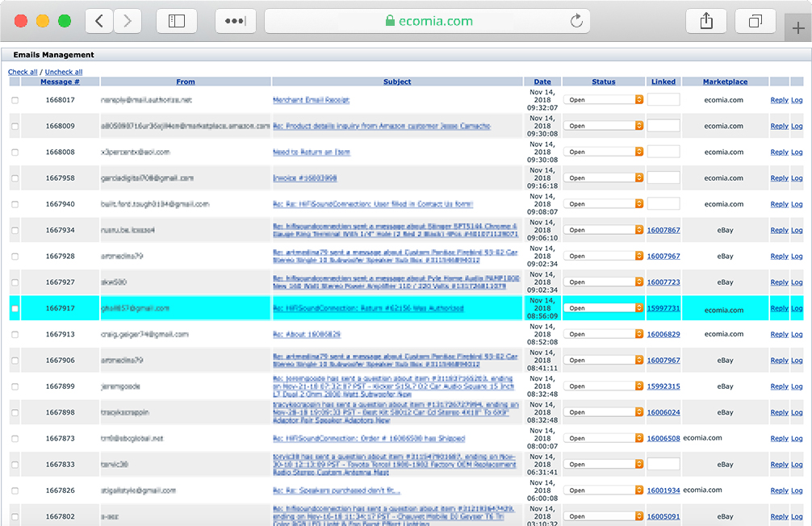This screenshot has width=812, height=526.
Task: Open the Share icon in Safari toolbar
Action: 706,22
